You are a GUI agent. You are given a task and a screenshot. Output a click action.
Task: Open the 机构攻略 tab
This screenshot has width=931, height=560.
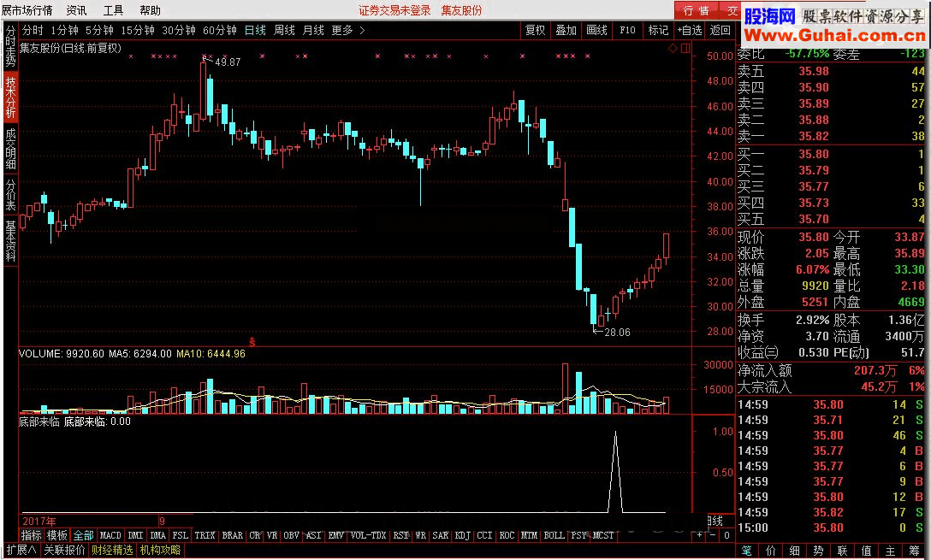(160, 550)
